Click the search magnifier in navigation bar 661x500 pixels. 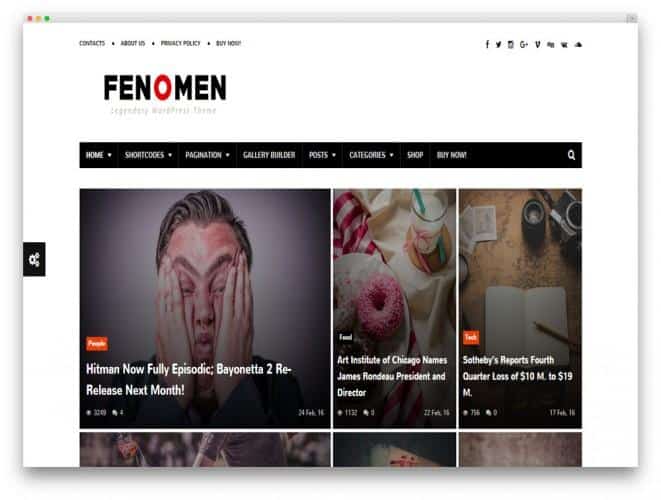571,155
